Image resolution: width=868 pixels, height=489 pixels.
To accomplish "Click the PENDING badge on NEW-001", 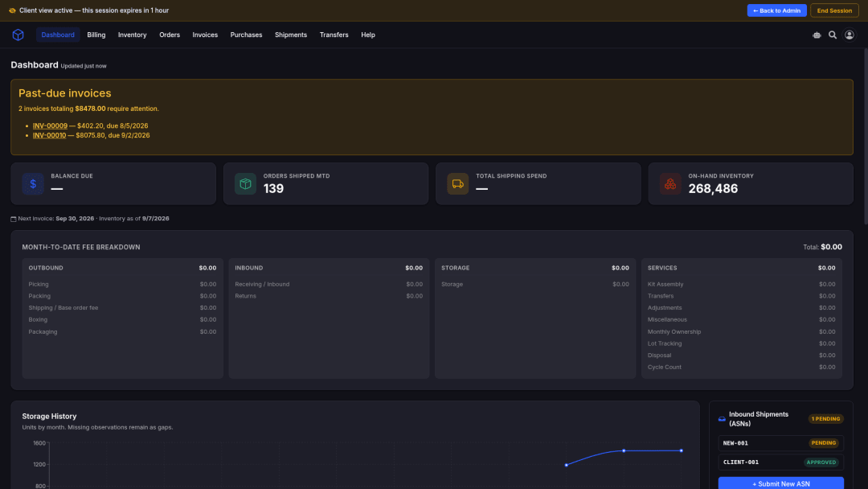I will [823, 443].
